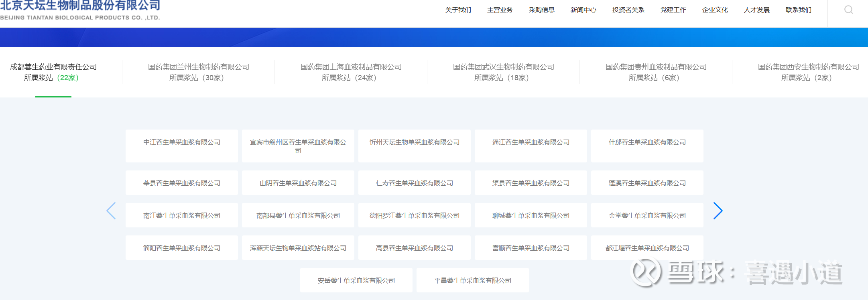This screenshot has width=868, height=300.
Task: Open 仁寿蓉生单采血浆有限公司 card
Action: tap(415, 183)
